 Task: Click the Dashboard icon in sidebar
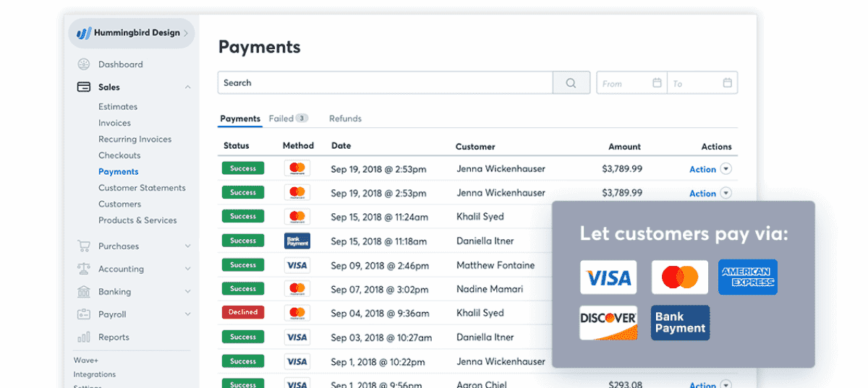click(x=84, y=64)
